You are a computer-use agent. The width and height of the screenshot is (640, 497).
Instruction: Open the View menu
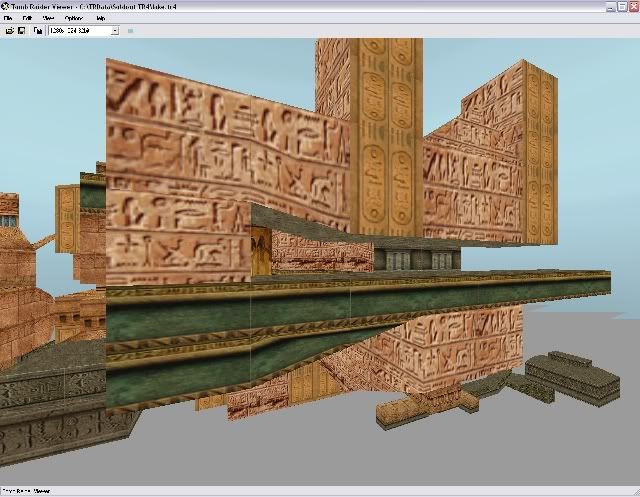coord(48,18)
